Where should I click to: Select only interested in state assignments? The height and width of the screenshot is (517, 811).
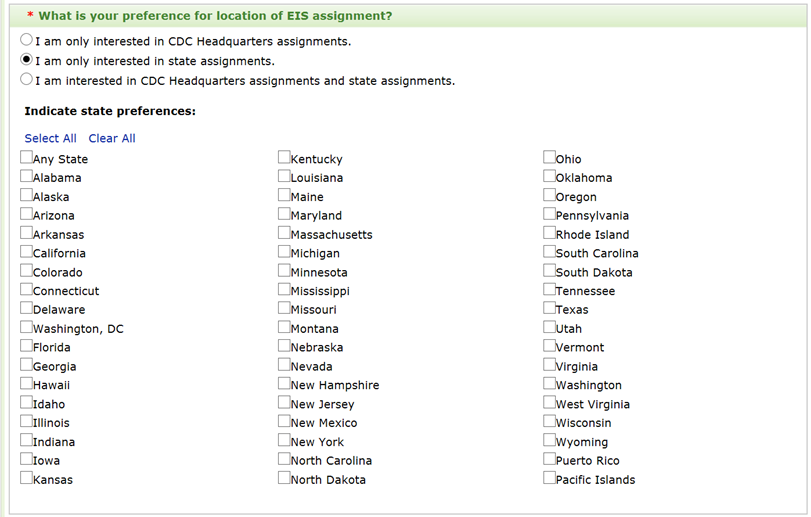pyautogui.click(x=27, y=60)
